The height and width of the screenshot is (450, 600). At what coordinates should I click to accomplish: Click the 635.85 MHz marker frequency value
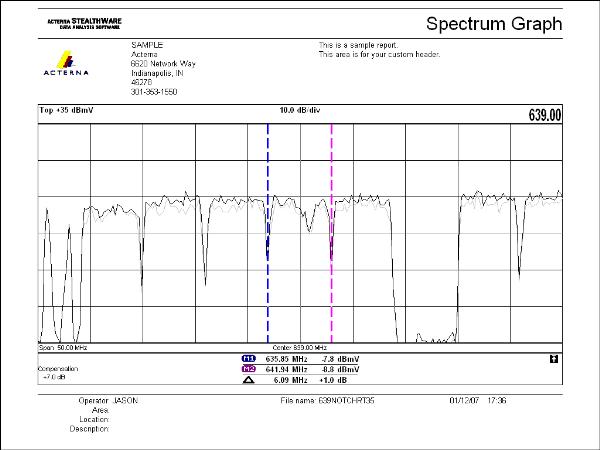[x=288, y=357]
